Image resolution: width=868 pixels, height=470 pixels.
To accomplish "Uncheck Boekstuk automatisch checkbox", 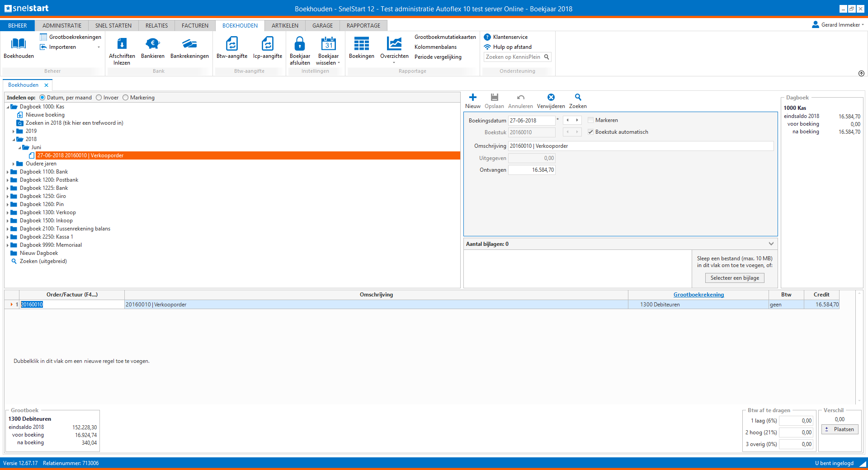I will (x=590, y=132).
